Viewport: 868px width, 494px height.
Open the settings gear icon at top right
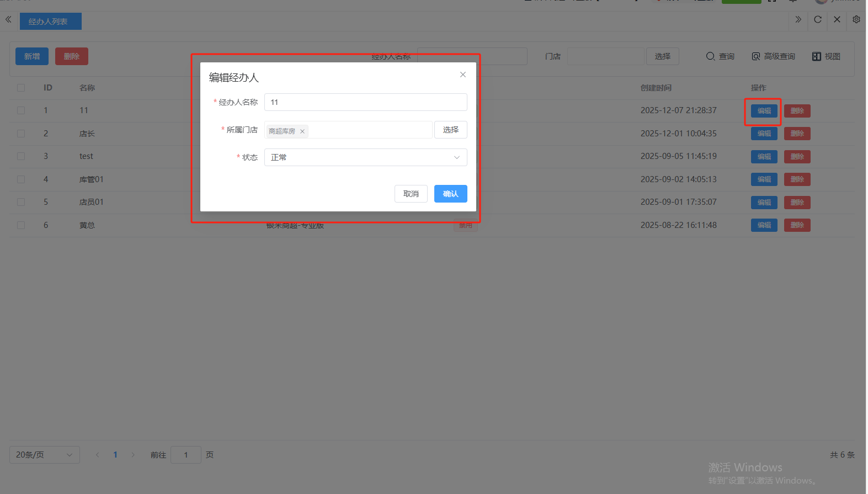click(x=856, y=20)
